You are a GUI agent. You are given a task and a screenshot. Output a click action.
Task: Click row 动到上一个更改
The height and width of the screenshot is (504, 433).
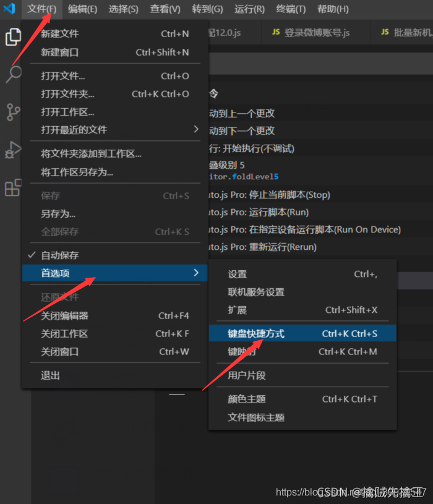320,113
